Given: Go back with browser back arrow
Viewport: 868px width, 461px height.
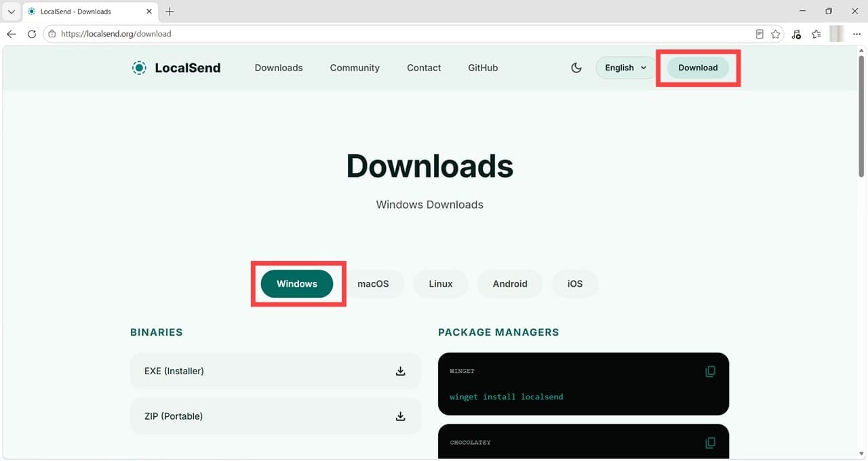Looking at the screenshot, I should coord(12,34).
